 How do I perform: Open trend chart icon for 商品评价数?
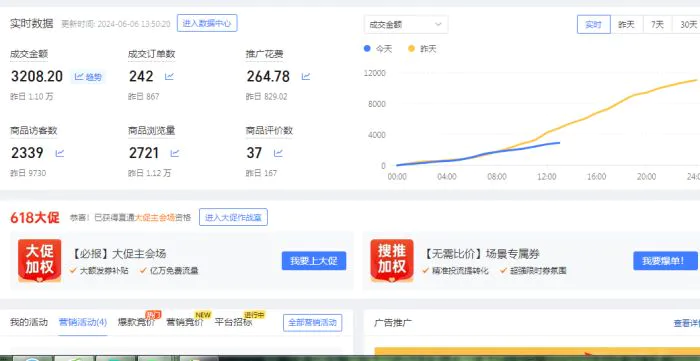click(x=278, y=154)
